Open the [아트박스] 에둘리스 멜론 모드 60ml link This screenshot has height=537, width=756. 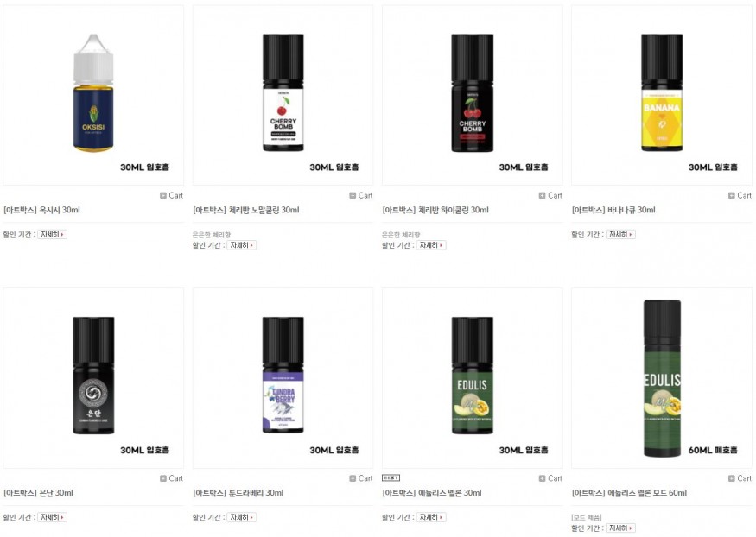(629, 493)
